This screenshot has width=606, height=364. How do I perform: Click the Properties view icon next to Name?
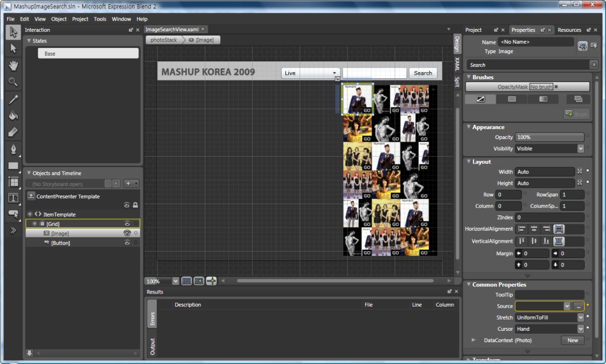[x=582, y=46]
